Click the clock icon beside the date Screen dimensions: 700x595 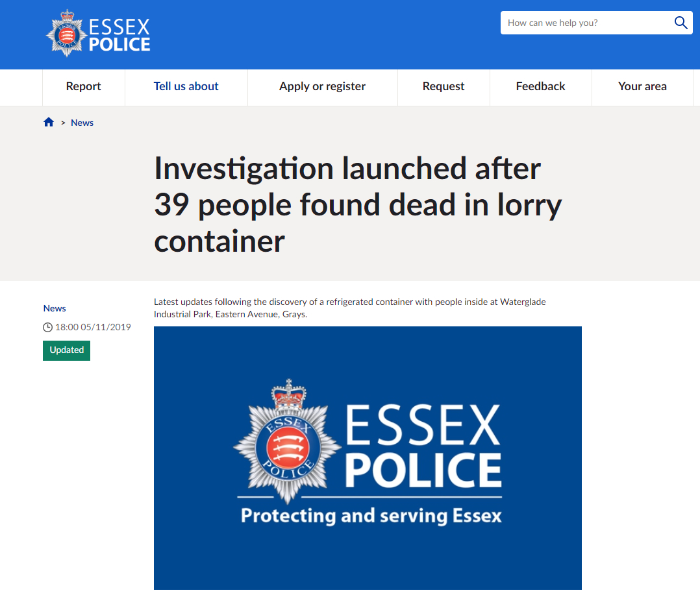(47, 328)
